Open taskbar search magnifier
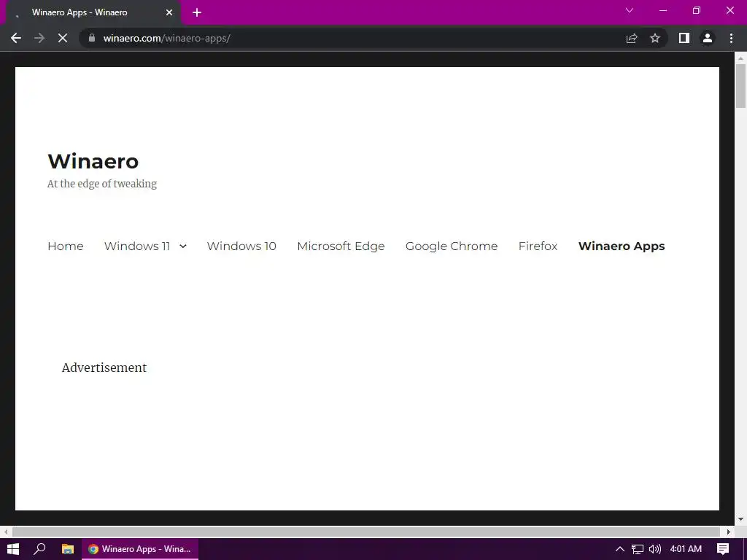 pyautogui.click(x=39, y=549)
